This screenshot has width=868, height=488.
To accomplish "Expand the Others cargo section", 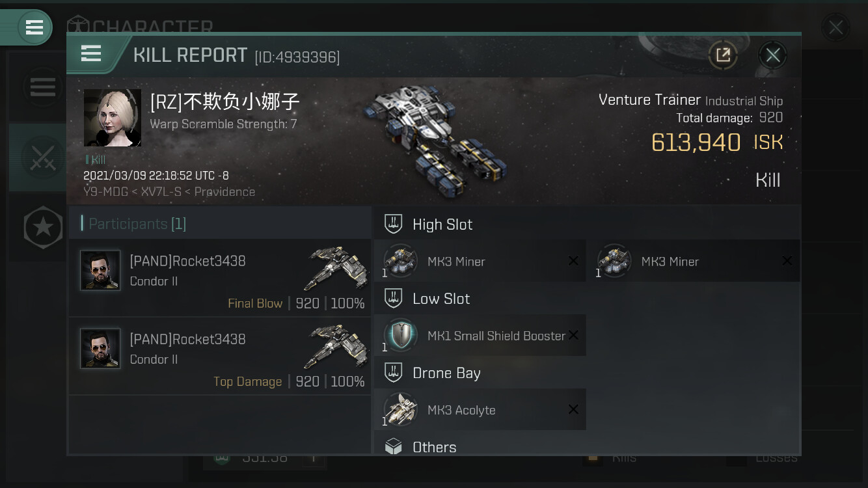I will [586, 447].
